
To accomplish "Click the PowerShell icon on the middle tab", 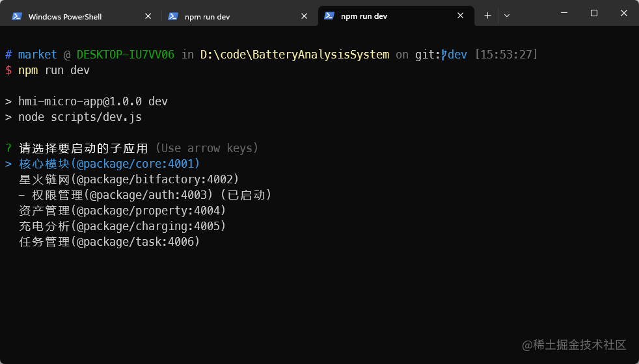I will coord(173,16).
